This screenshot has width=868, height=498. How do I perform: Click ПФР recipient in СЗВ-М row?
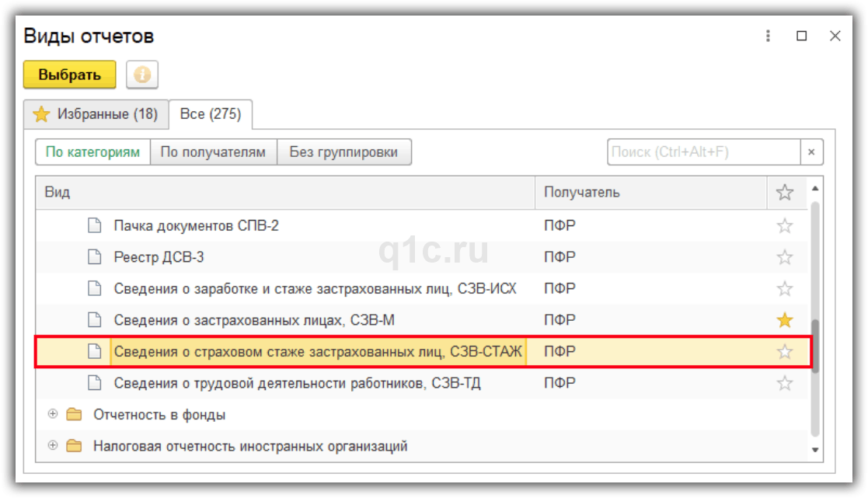click(559, 320)
